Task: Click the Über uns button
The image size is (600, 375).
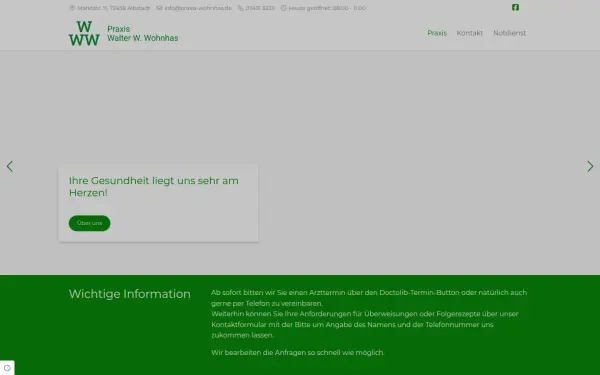Action: tap(90, 223)
